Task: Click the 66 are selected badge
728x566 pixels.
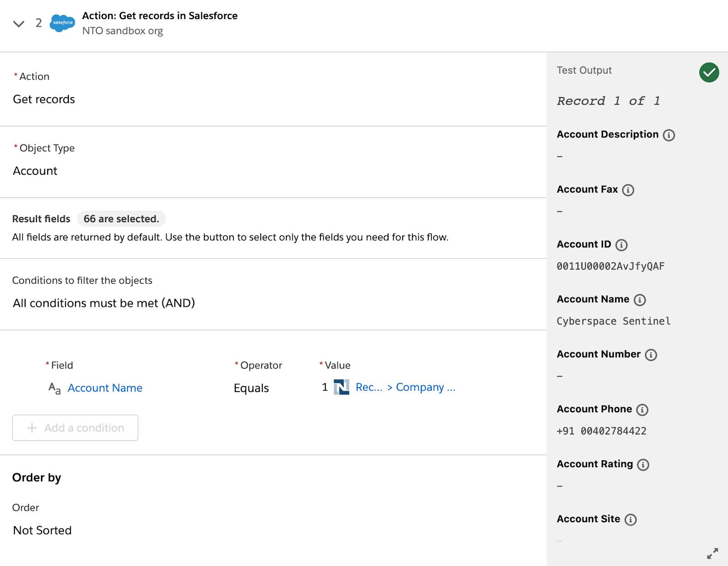Action: coord(121,219)
